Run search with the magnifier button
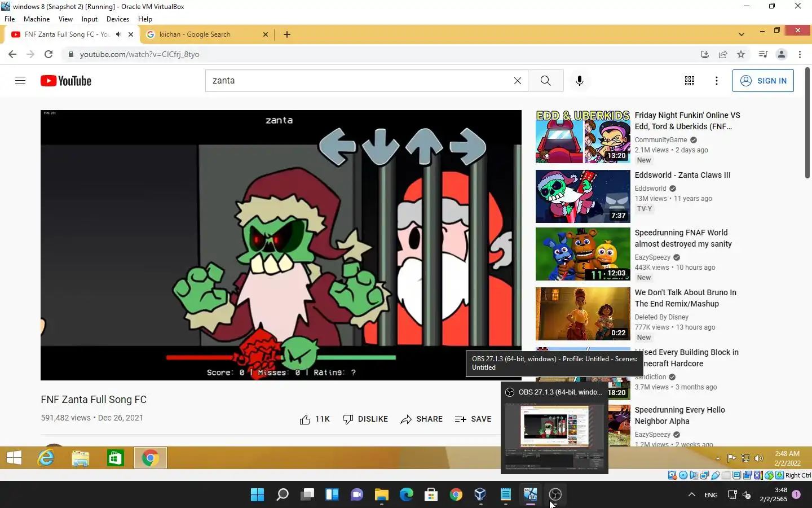The height and width of the screenshot is (508, 812). 545,81
